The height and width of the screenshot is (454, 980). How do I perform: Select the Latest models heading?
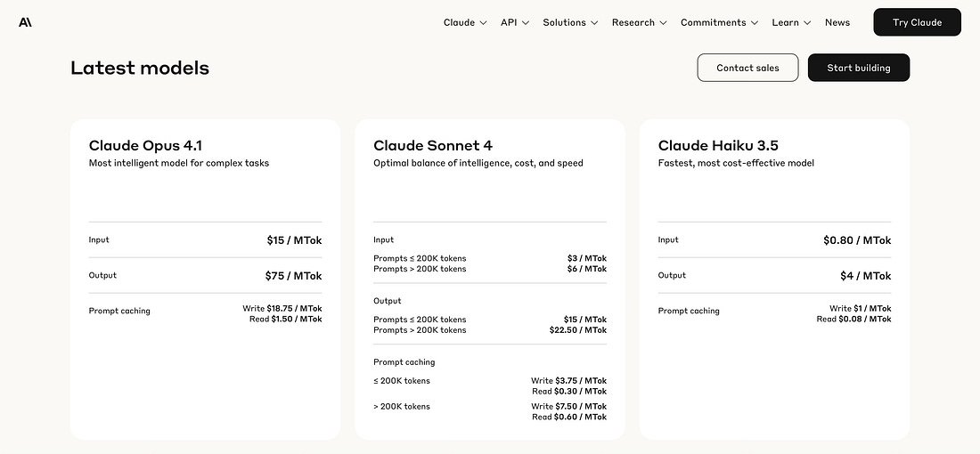pyautogui.click(x=140, y=68)
